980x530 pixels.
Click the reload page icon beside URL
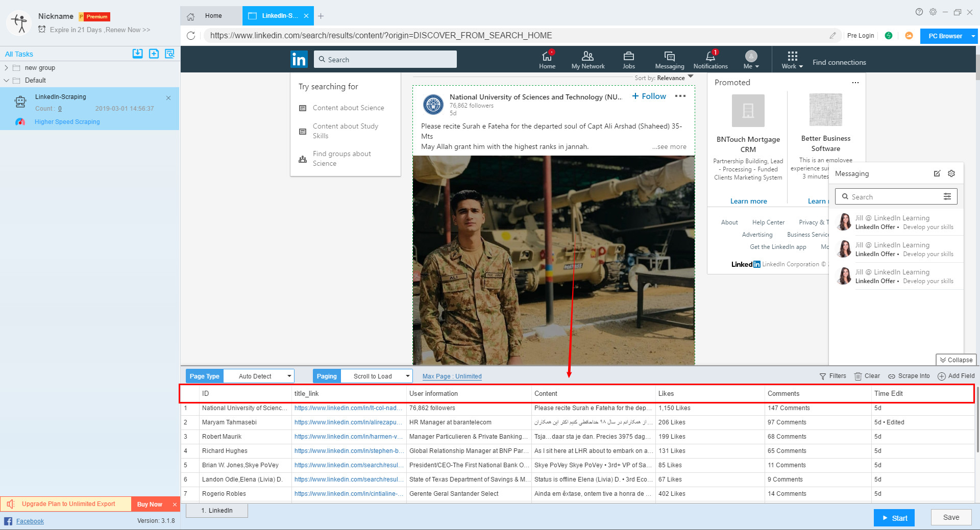191,36
